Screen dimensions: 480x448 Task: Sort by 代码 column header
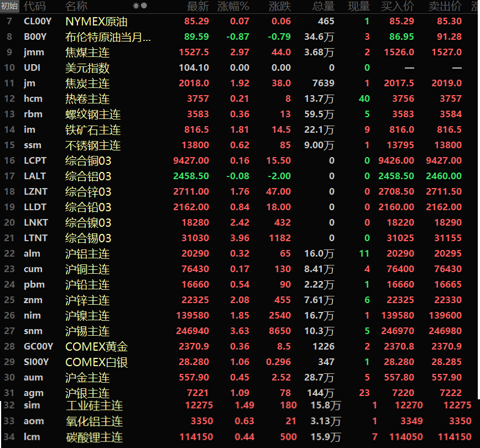tap(35, 6)
